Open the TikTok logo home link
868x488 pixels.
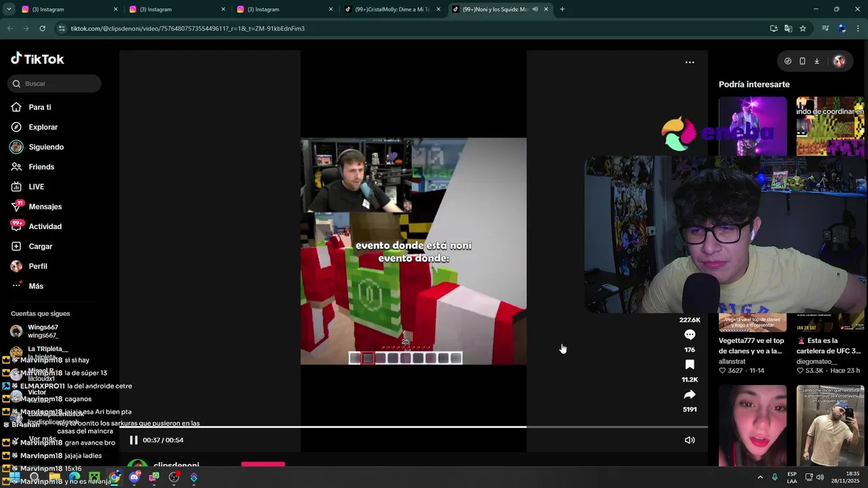(x=37, y=59)
